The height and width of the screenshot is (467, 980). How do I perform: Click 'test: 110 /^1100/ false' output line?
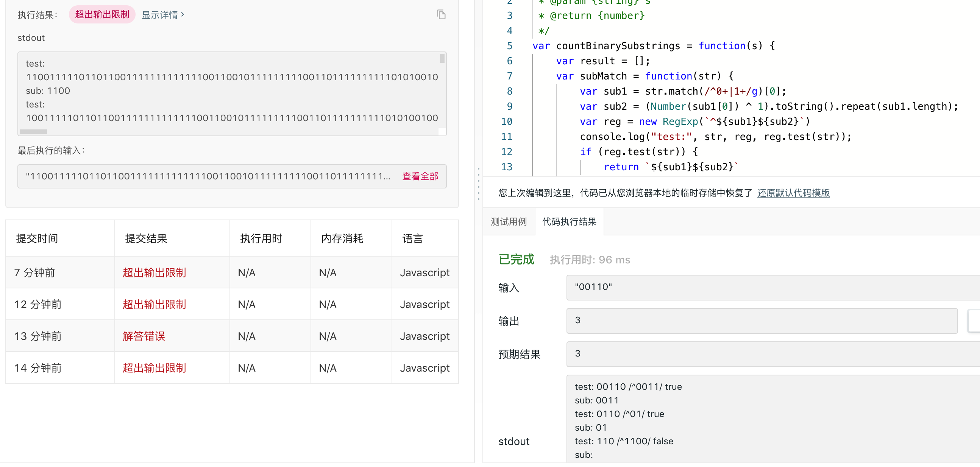pyautogui.click(x=624, y=441)
